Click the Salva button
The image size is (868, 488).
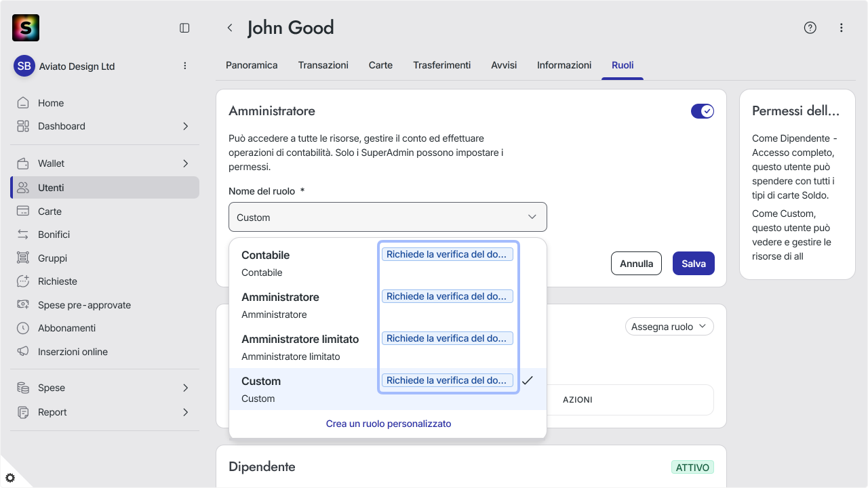coord(694,264)
